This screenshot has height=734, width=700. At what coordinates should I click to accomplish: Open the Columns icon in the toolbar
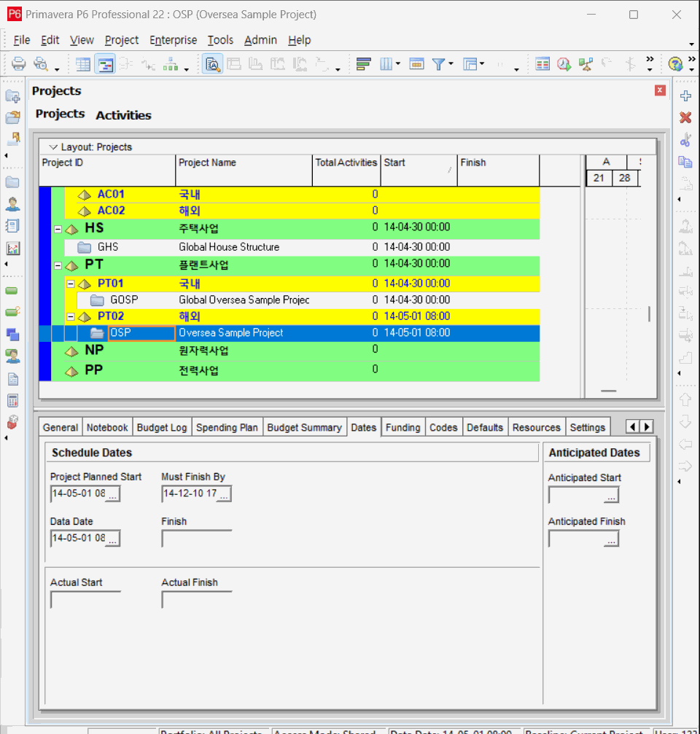(x=386, y=64)
